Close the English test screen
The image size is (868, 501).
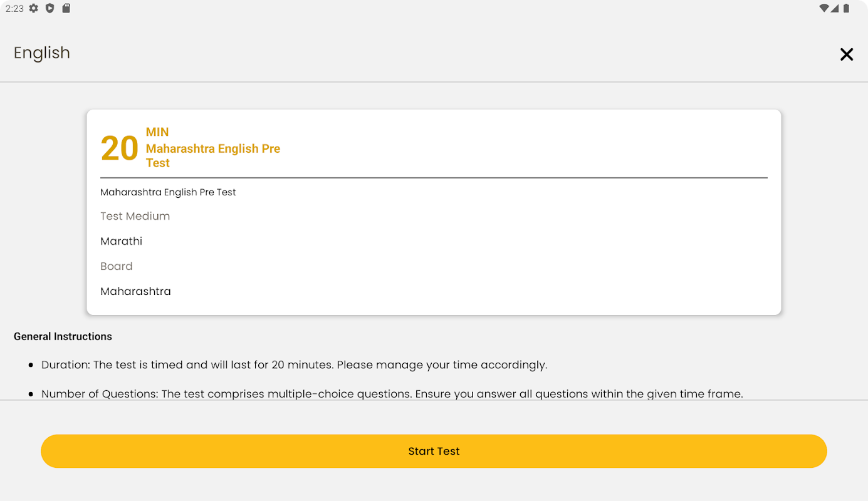click(846, 54)
